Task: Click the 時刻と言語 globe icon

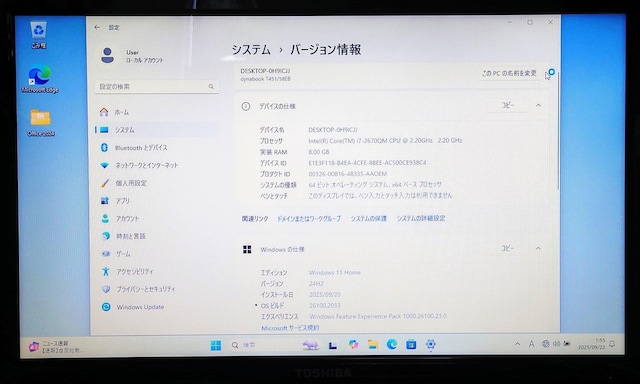Action: [105, 236]
